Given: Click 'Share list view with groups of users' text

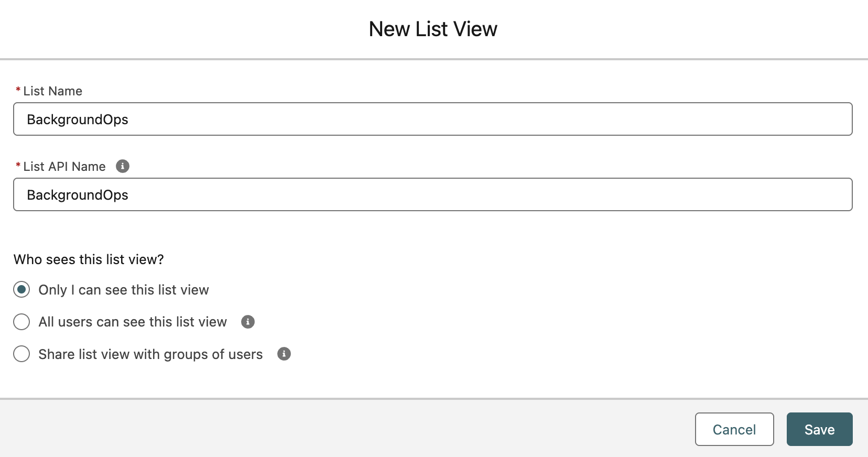Looking at the screenshot, I should click(x=150, y=354).
